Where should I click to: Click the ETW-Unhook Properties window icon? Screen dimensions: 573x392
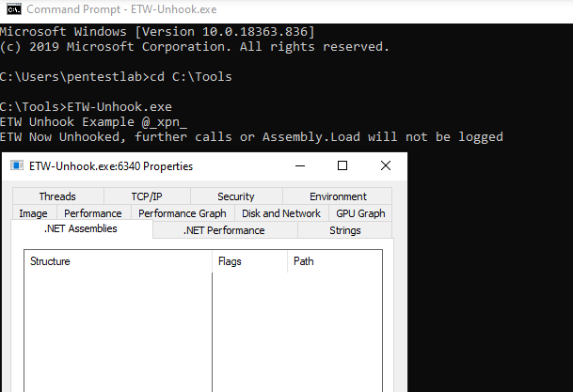(18, 166)
